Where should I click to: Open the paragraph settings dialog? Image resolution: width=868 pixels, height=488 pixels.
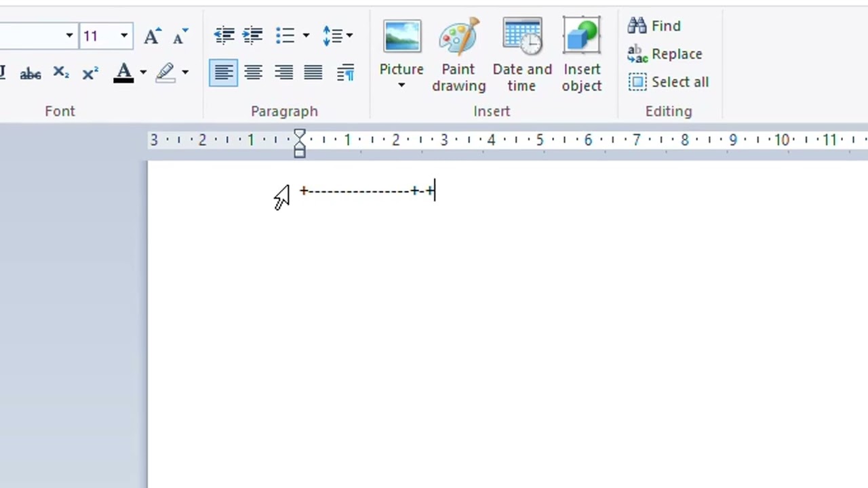(345, 73)
